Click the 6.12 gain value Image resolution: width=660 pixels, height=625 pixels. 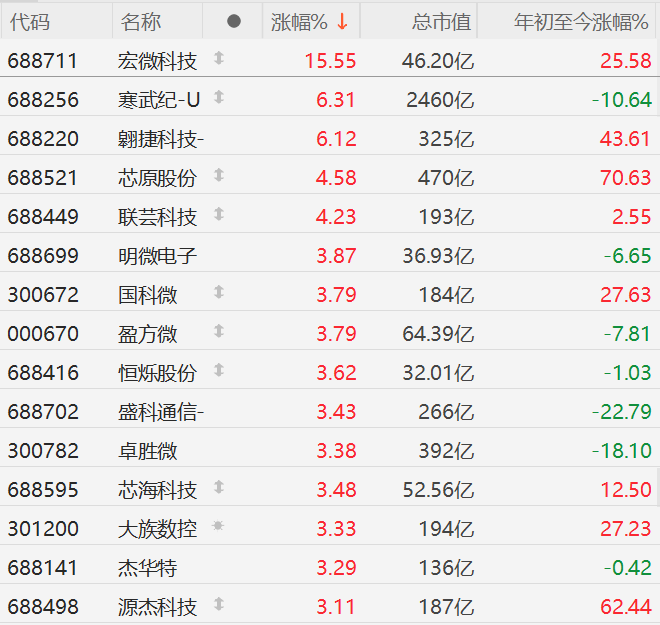point(336,139)
